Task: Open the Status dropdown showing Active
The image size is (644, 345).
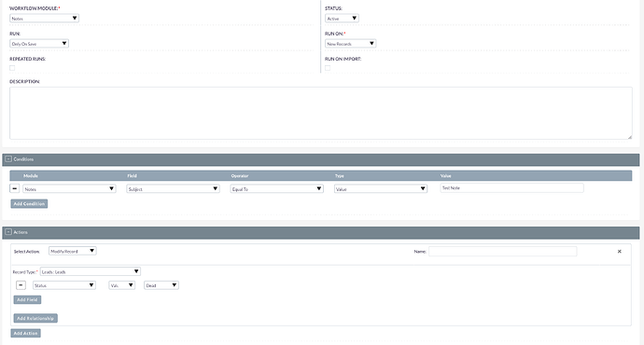Action: point(342,18)
